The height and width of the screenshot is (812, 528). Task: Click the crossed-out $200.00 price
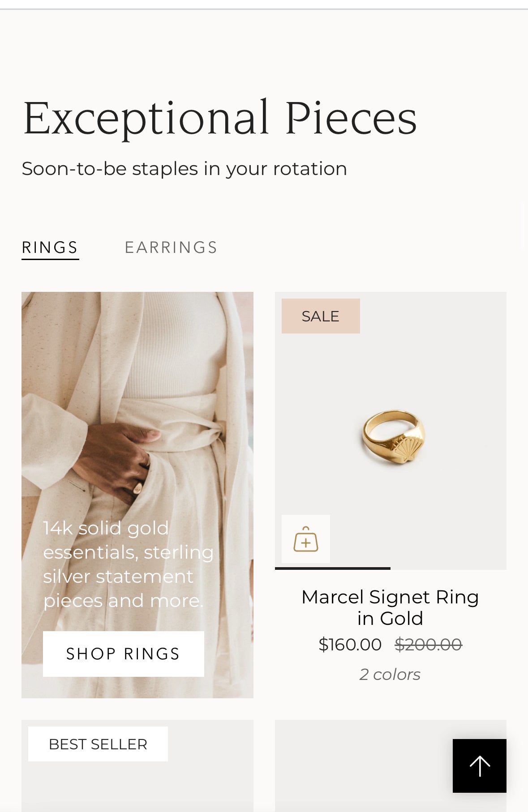pos(428,645)
